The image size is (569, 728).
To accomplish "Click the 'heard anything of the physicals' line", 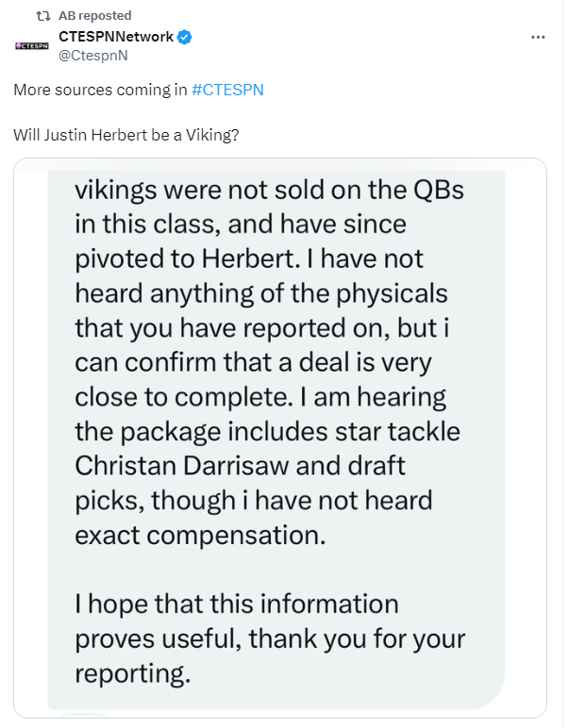I will [x=261, y=293].
